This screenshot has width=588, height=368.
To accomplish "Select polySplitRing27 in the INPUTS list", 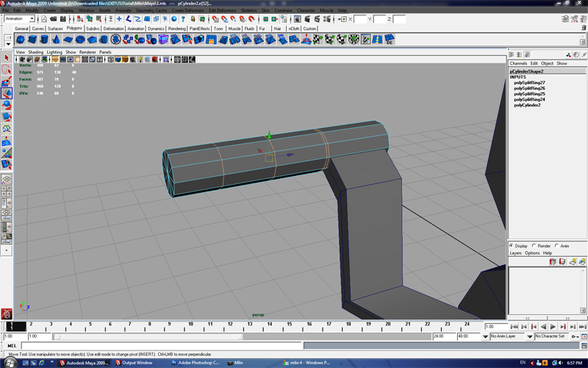I will point(528,82).
